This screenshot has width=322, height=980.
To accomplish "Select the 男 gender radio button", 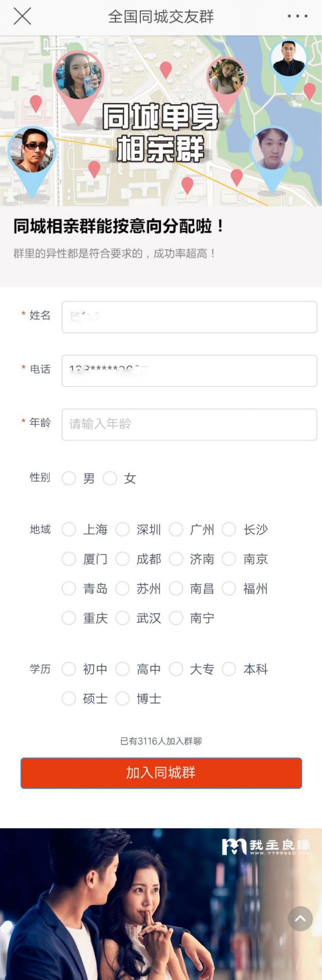I will [69, 478].
